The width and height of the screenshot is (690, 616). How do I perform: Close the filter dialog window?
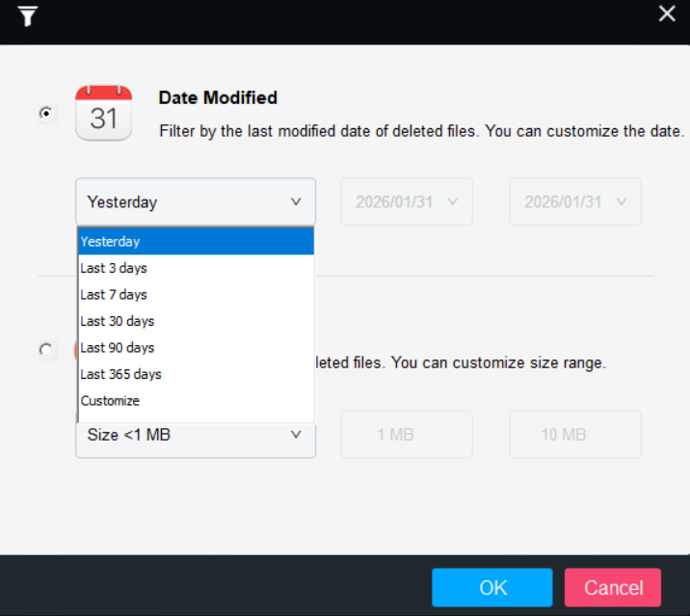[x=667, y=13]
